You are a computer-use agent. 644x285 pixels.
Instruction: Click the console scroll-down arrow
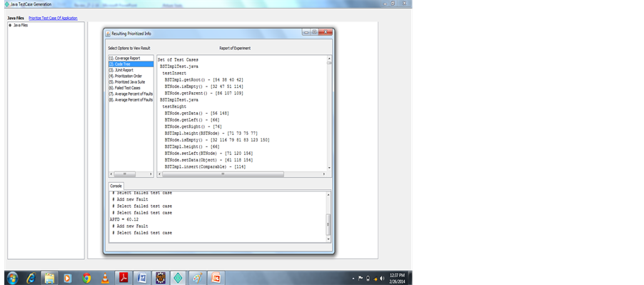click(328, 239)
